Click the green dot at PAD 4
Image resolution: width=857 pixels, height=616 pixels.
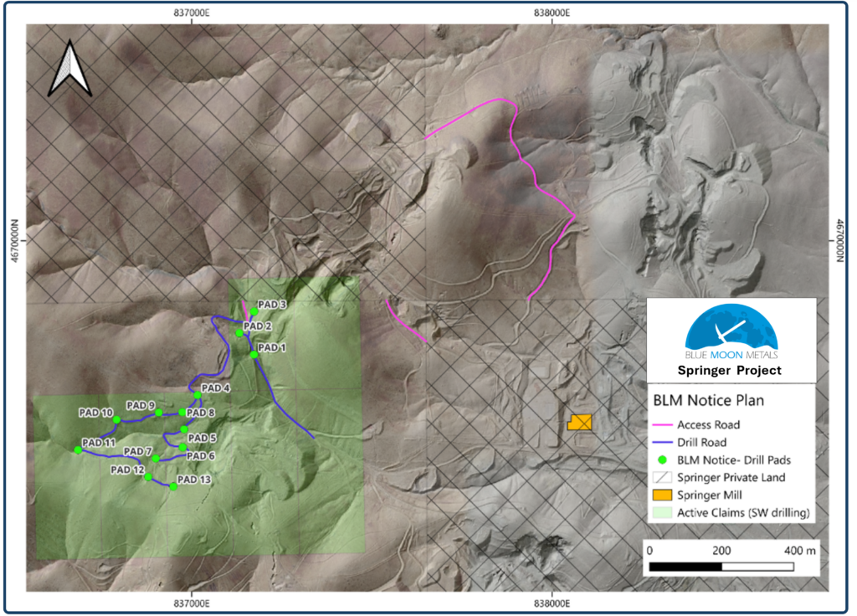(x=198, y=395)
